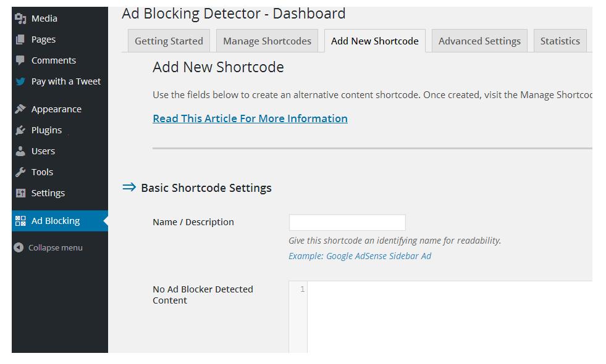Click the Google AdSense Sidebar Ad example
The height and width of the screenshot is (364, 606).
[x=360, y=256]
